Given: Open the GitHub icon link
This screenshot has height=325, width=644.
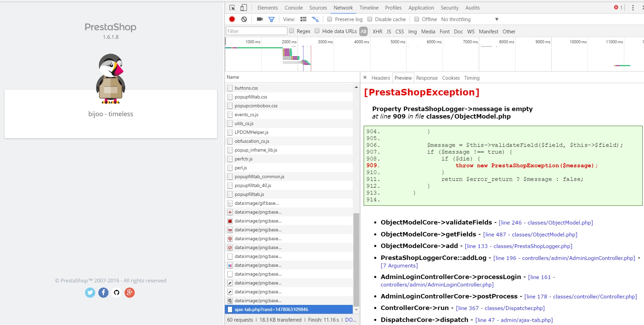Looking at the screenshot, I should [x=116, y=292].
